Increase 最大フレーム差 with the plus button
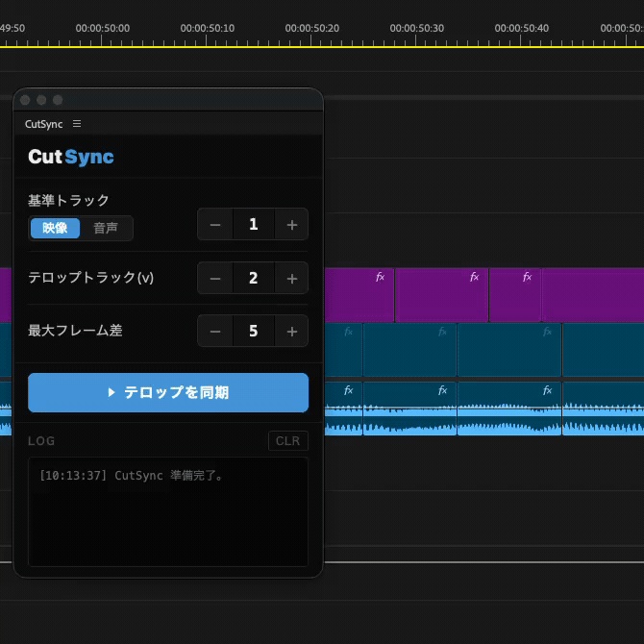The height and width of the screenshot is (644, 644). click(x=291, y=331)
